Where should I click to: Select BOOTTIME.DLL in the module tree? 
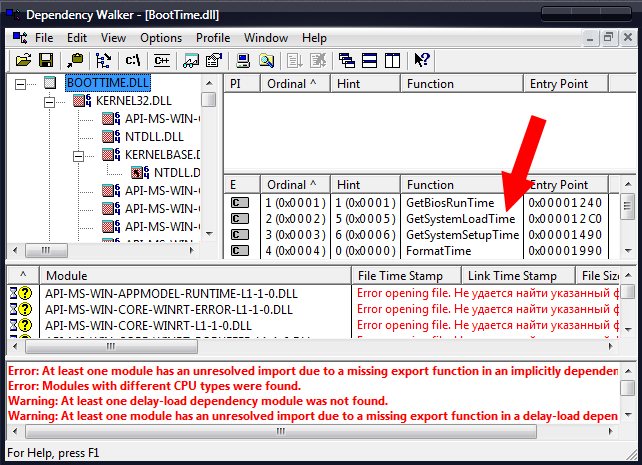pos(108,83)
